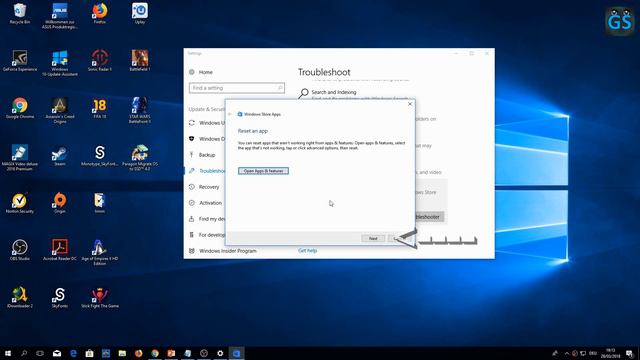This screenshot has height=360, width=640.
Task: Open the ASUS Produktregistrierung desktop shortcut
Action: (x=60, y=16)
